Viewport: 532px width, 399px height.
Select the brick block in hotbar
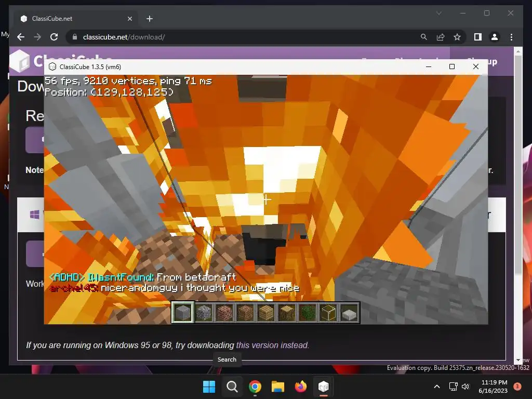point(224,312)
